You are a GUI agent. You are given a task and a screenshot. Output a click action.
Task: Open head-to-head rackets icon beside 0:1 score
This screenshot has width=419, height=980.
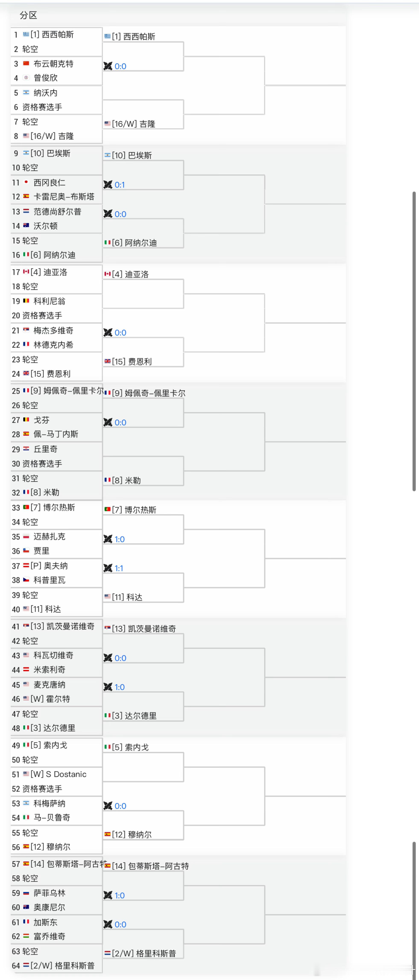tap(108, 184)
